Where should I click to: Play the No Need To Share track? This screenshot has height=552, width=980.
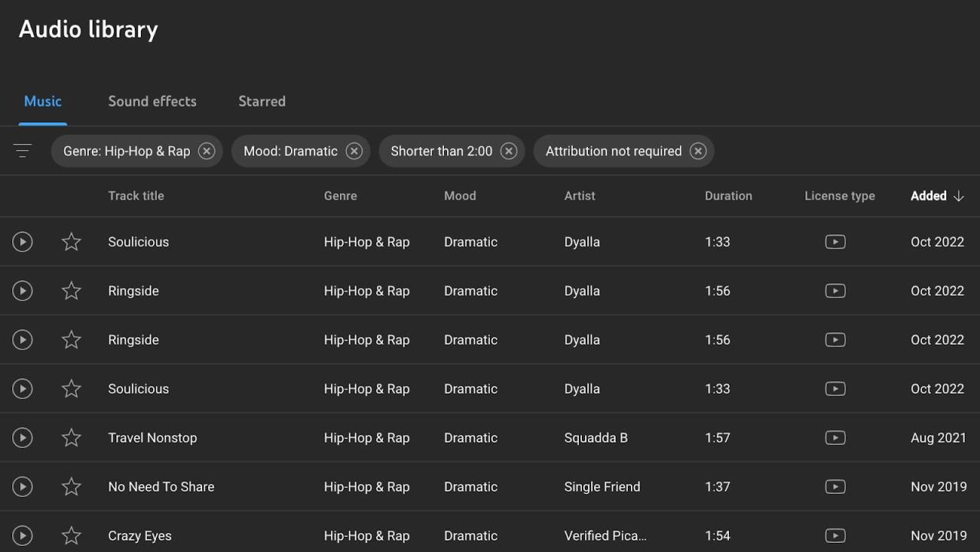22,486
